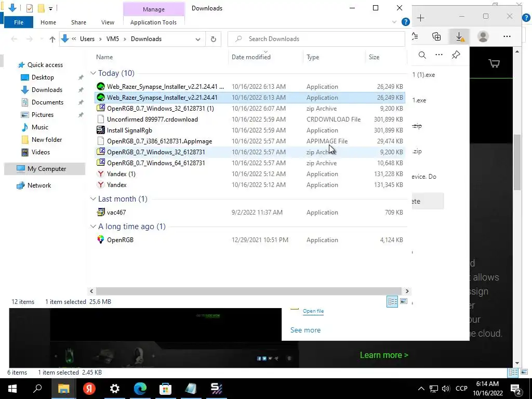Open Microsoft Store from the taskbar
This screenshot has height=399, width=532.
[166, 389]
